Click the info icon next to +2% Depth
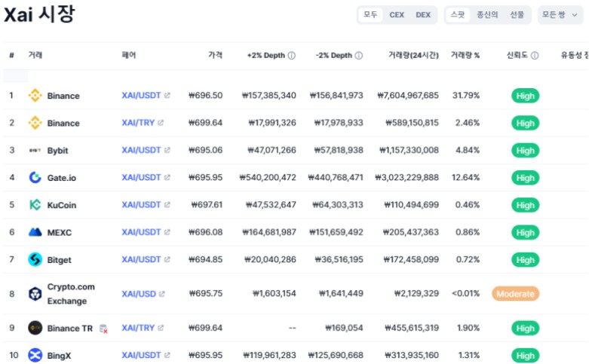Viewport: 589px width, 364px height. 292,56
